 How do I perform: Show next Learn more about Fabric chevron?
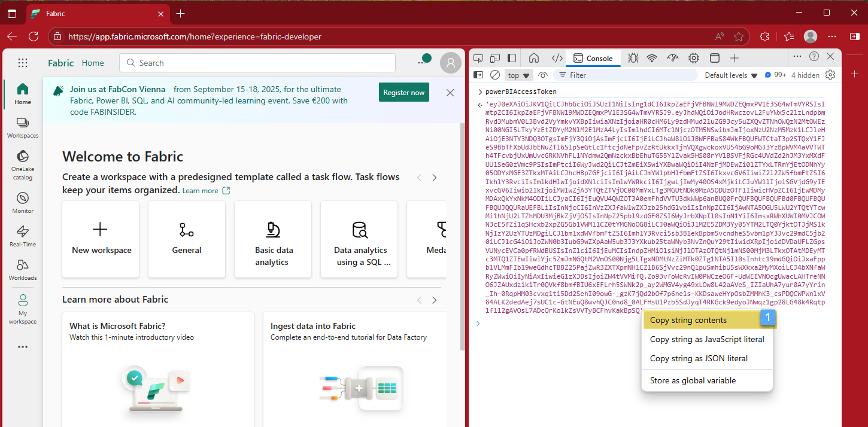click(x=435, y=300)
